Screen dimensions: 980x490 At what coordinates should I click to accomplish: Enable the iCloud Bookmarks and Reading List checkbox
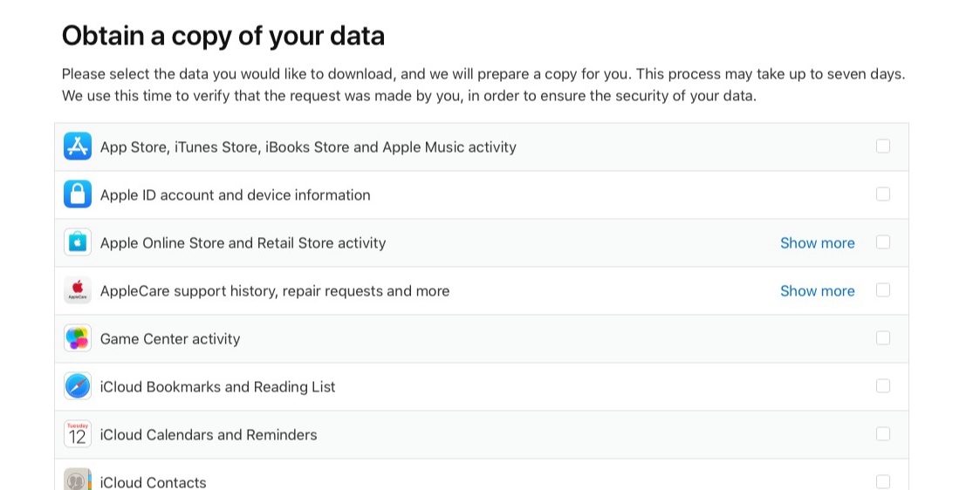(x=883, y=386)
